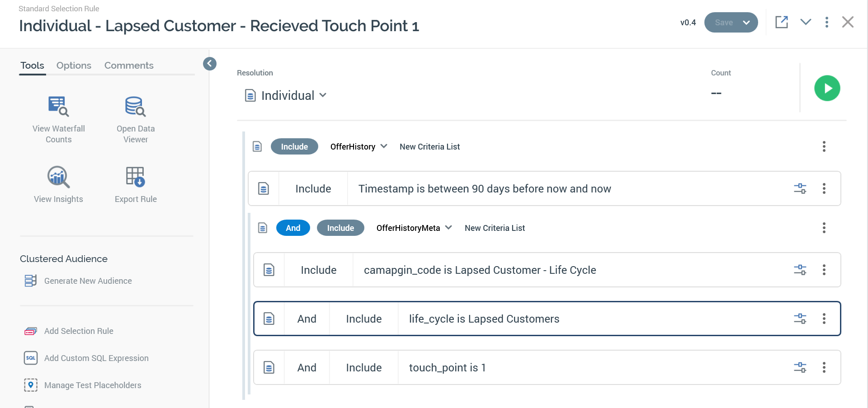The height and width of the screenshot is (408, 868).
Task: Switch to the Options tab
Action: (x=74, y=66)
